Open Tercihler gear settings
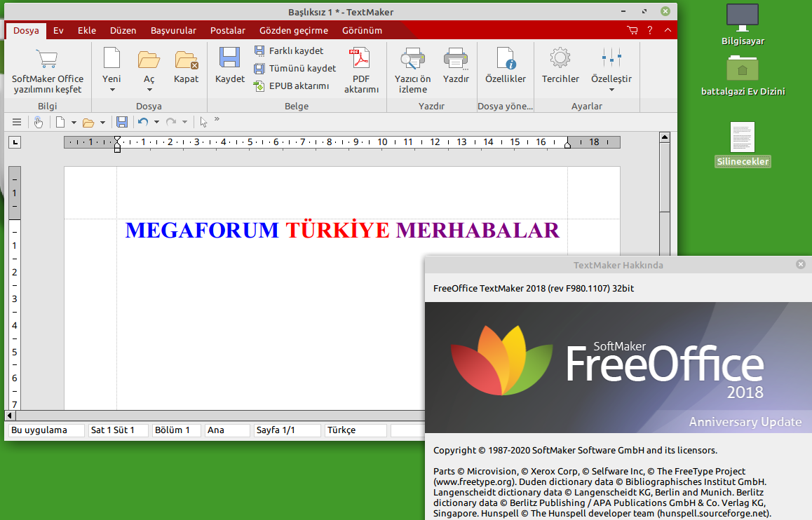The image size is (812, 520). 560,58
